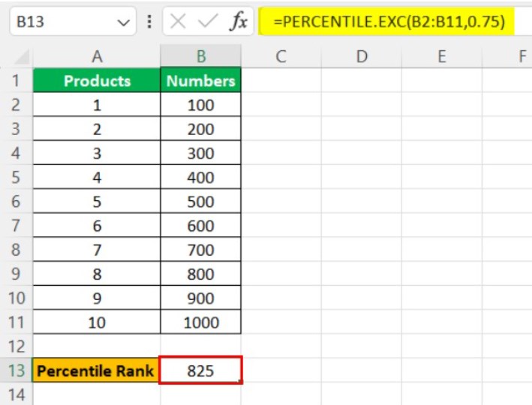Click the Enter checkmark icon in formula bar
The image size is (532, 405).
coord(208,22)
